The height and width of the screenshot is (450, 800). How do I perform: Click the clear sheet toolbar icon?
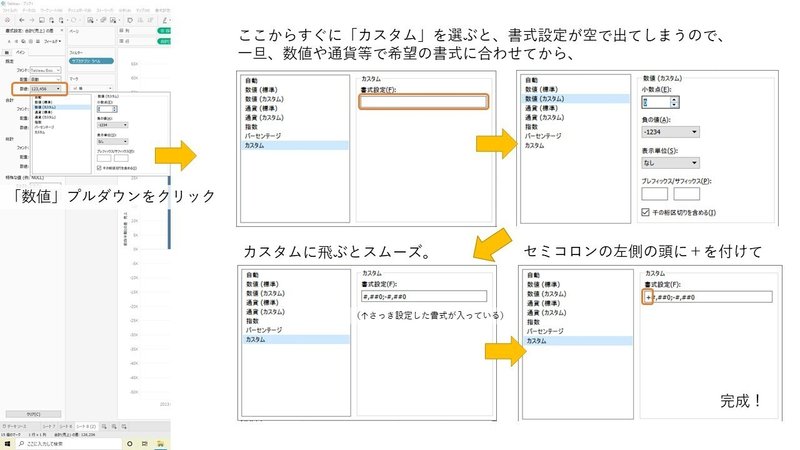pyautogui.click(x=113, y=20)
